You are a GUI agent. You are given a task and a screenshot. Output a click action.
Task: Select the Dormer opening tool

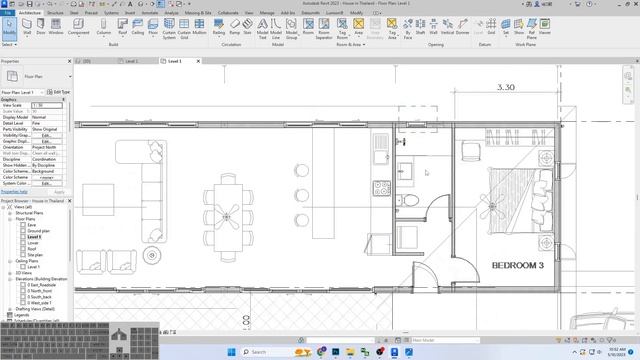[462, 27]
